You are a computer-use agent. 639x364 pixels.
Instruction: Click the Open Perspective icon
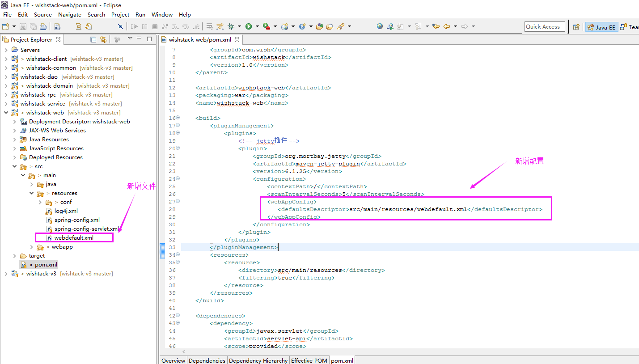pyautogui.click(x=576, y=27)
